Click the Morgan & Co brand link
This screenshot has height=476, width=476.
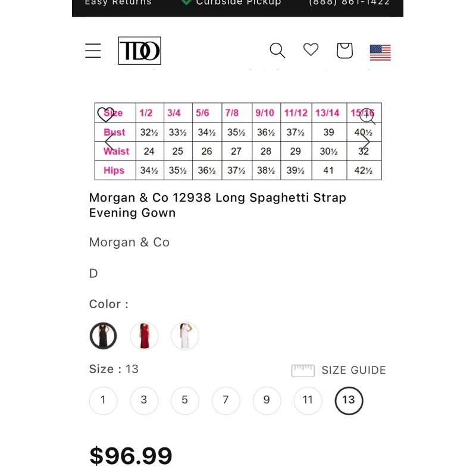pos(129,242)
